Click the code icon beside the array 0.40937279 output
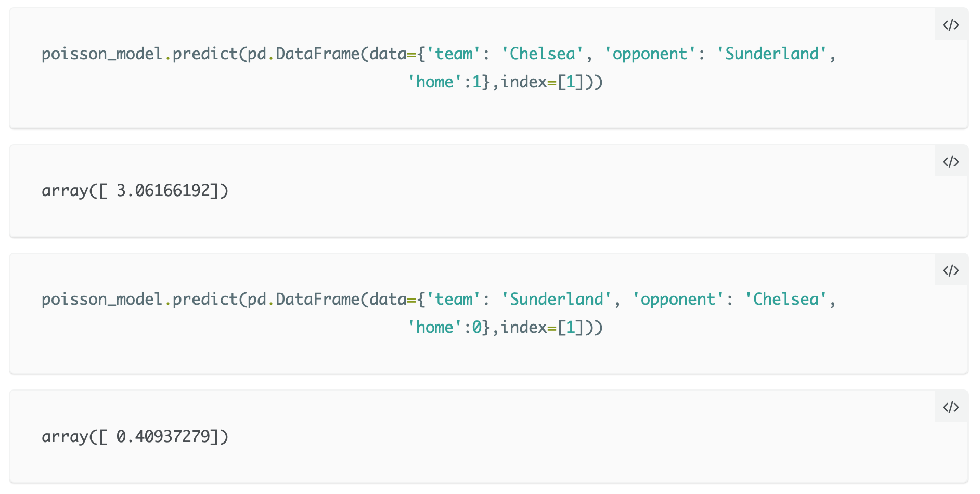This screenshot has width=980, height=494. [x=951, y=407]
